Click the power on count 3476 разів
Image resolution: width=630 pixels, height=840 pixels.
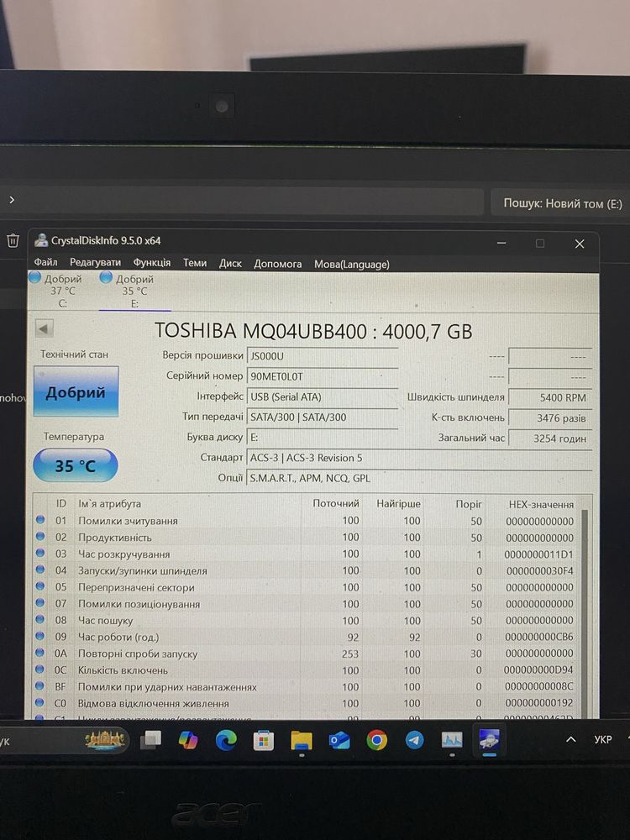tap(549, 417)
